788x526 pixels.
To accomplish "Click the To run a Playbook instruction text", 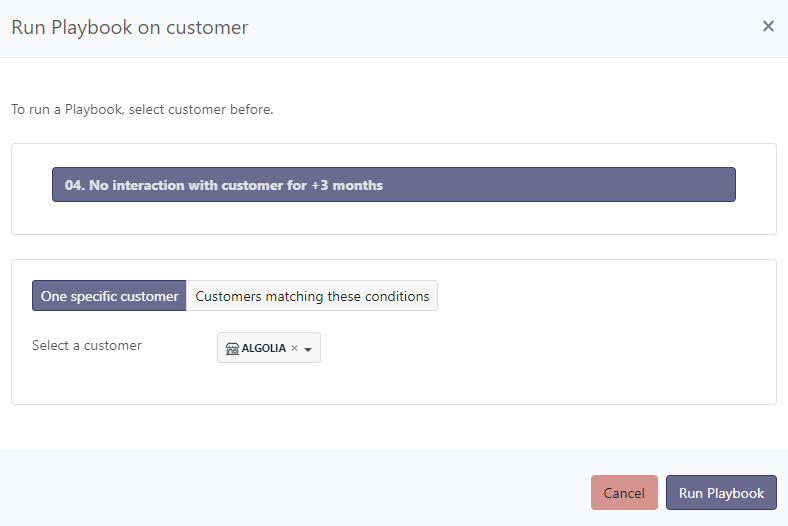I will click(x=142, y=110).
